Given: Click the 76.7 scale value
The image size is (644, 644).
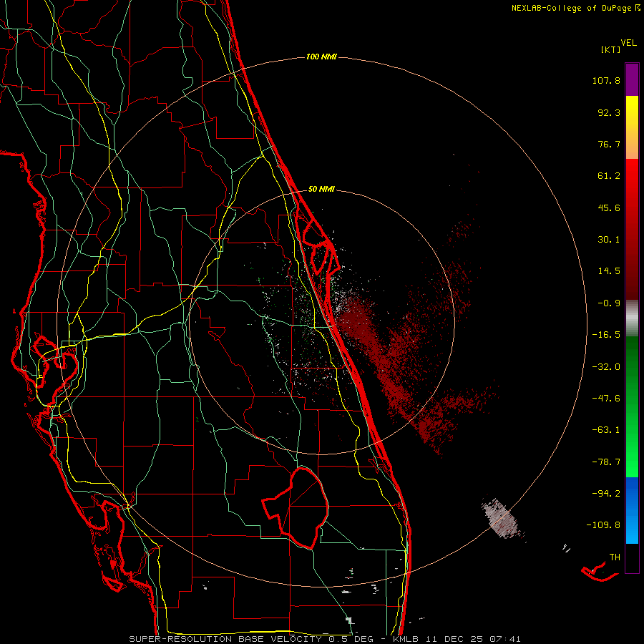Looking at the screenshot, I should (609, 144).
